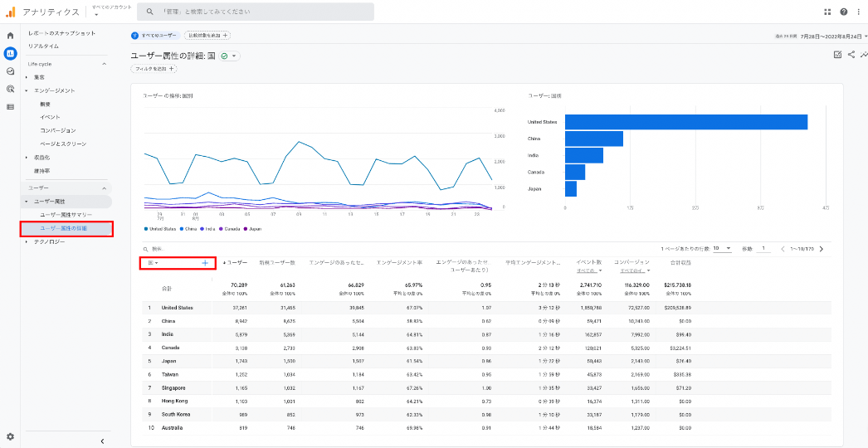Click the Customize report pencil icon

click(x=837, y=54)
